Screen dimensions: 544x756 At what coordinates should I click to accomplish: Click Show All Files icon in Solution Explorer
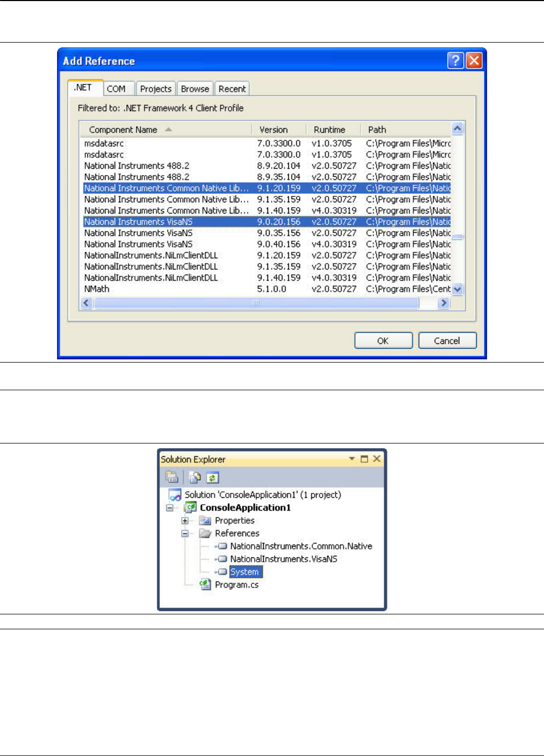[x=195, y=478]
